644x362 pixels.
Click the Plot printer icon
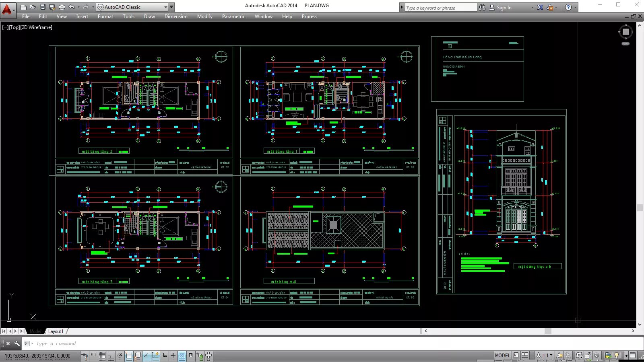pyautogui.click(x=62, y=7)
